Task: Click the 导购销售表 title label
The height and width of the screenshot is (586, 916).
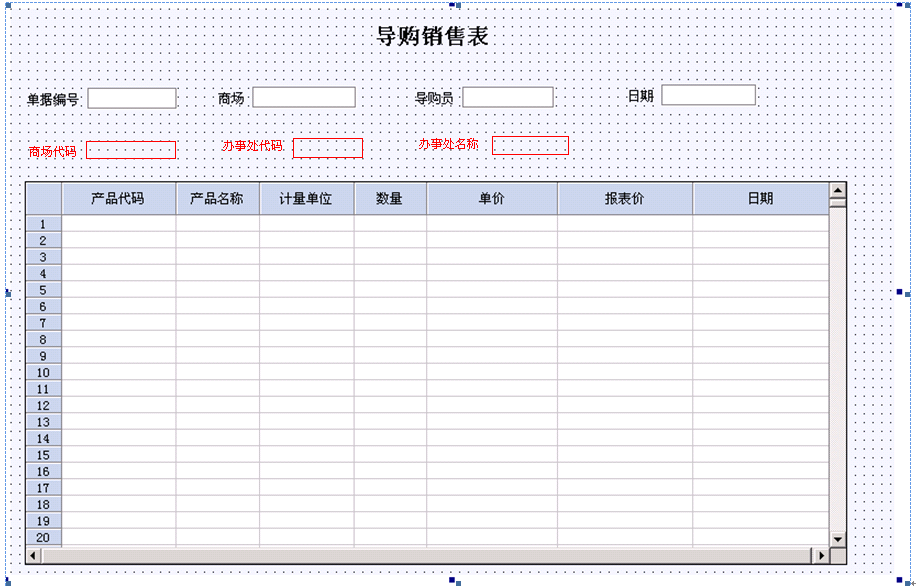Action: click(x=432, y=37)
